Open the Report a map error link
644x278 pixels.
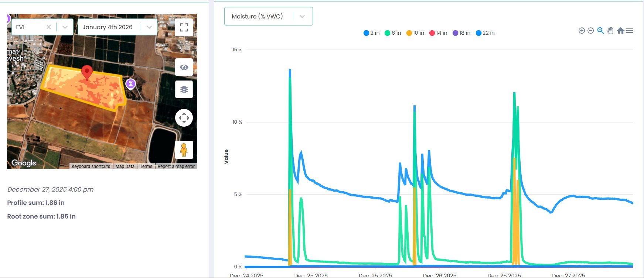176,167
